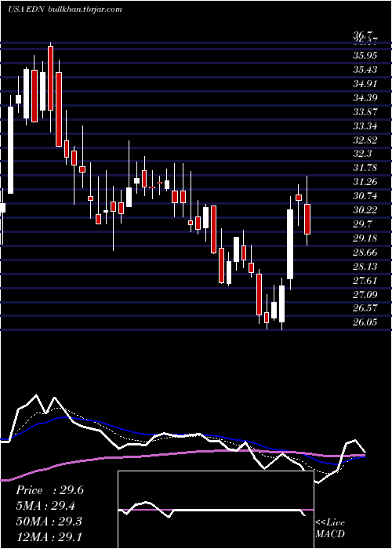Click the 27.09 price axis label
Viewport: 392px width, 549px height.
click(365, 294)
